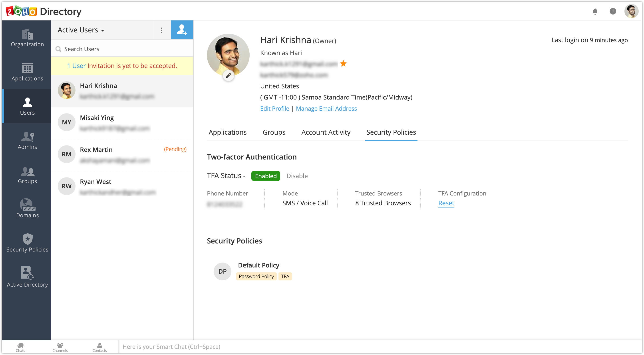Expand the Active Users dropdown

coord(81,30)
